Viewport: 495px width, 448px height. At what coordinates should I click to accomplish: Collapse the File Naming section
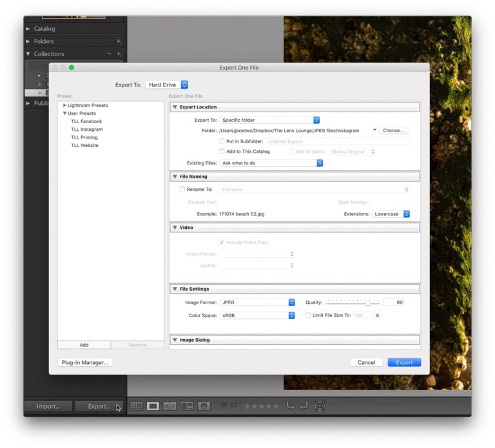[175, 177]
